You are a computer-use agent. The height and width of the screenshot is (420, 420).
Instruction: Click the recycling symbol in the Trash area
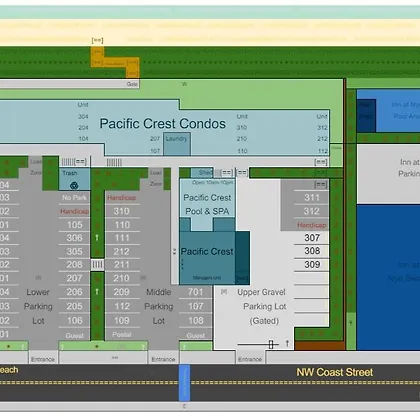coord(74,185)
